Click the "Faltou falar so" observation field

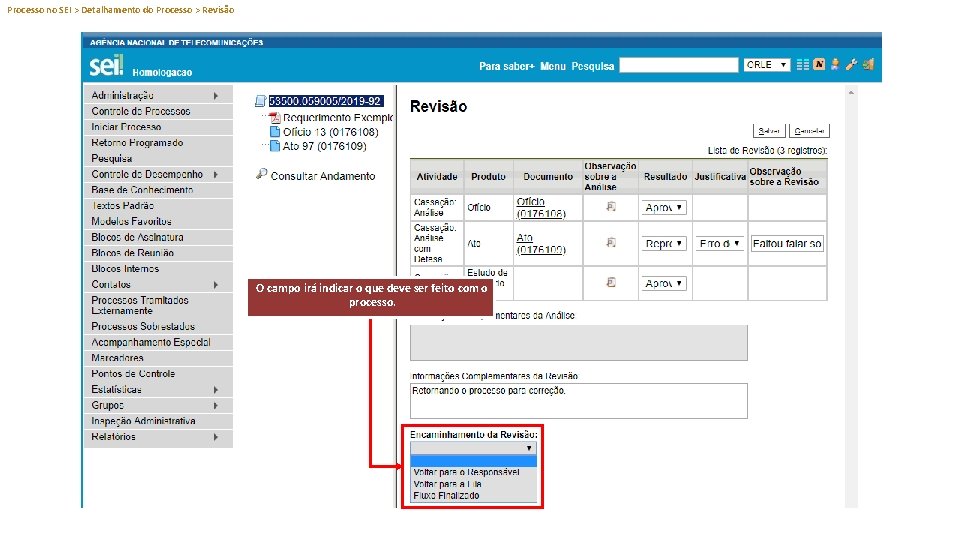tap(787, 244)
